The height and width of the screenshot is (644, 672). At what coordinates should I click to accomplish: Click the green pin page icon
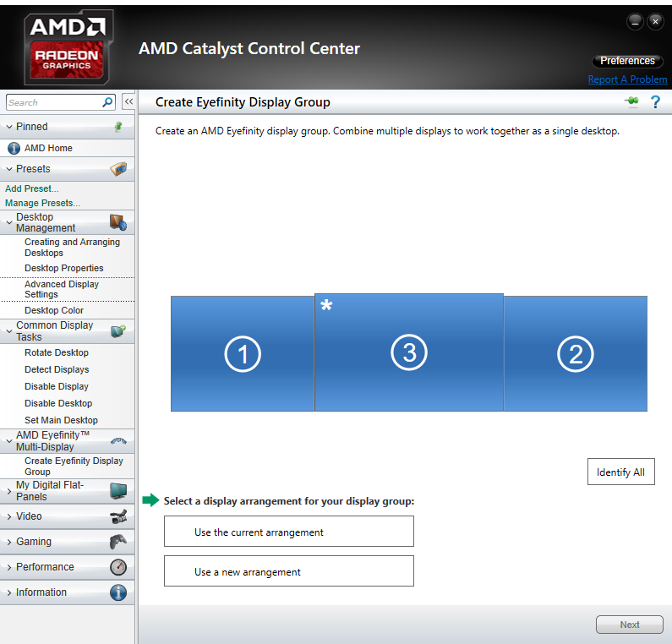tap(631, 102)
